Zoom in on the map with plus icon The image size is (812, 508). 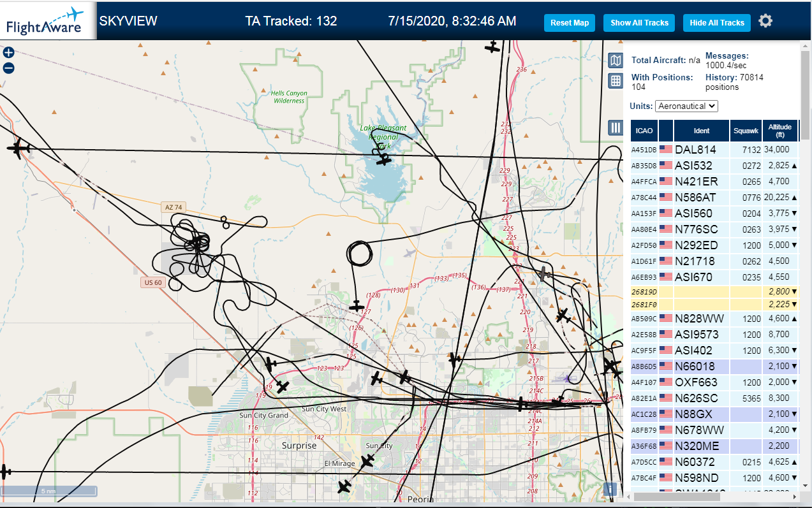point(8,53)
